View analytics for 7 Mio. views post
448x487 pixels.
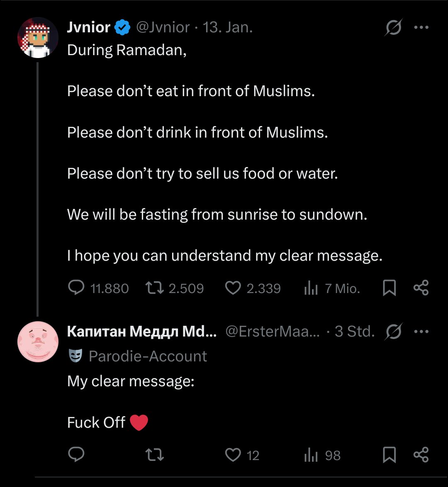(x=311, y=288)
